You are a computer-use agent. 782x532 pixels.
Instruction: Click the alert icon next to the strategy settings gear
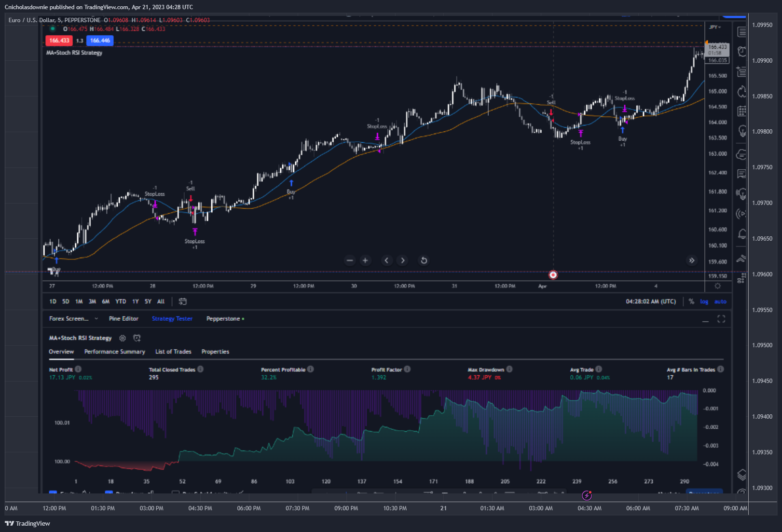pyautogui.click(x=137, y=338)
